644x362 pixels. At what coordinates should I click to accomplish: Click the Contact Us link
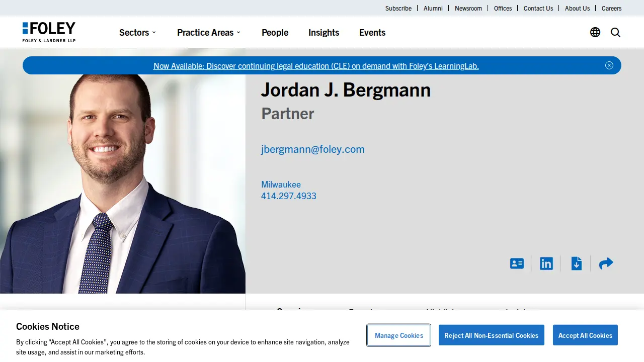click(538, 8)
